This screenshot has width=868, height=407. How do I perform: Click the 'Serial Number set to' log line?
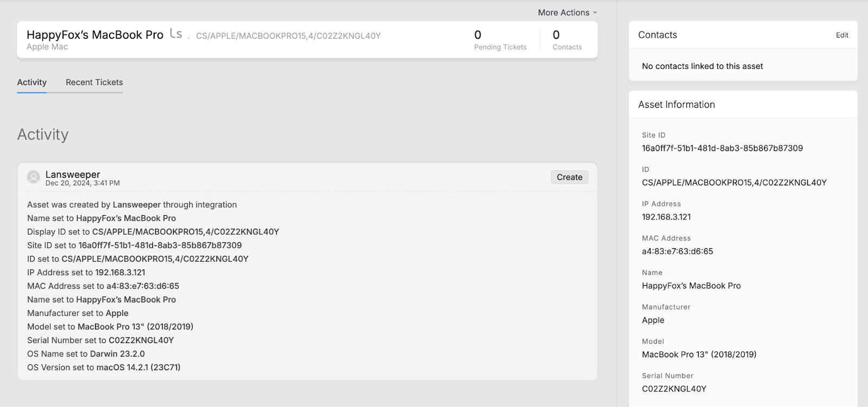(100, 340)
